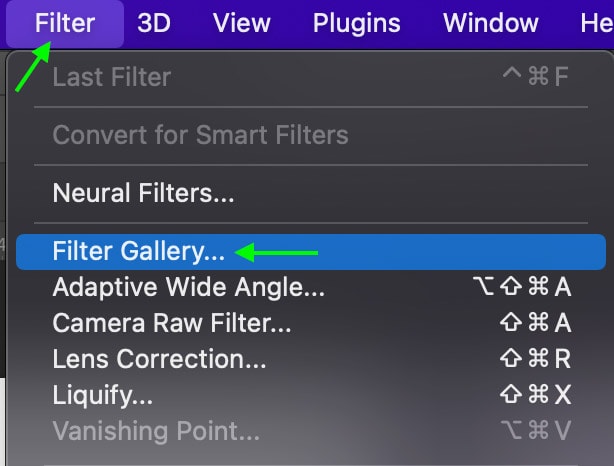Screen dimensions: 614x466
Task: Open the Plugins menu
Action: click(x=356, y=23)
